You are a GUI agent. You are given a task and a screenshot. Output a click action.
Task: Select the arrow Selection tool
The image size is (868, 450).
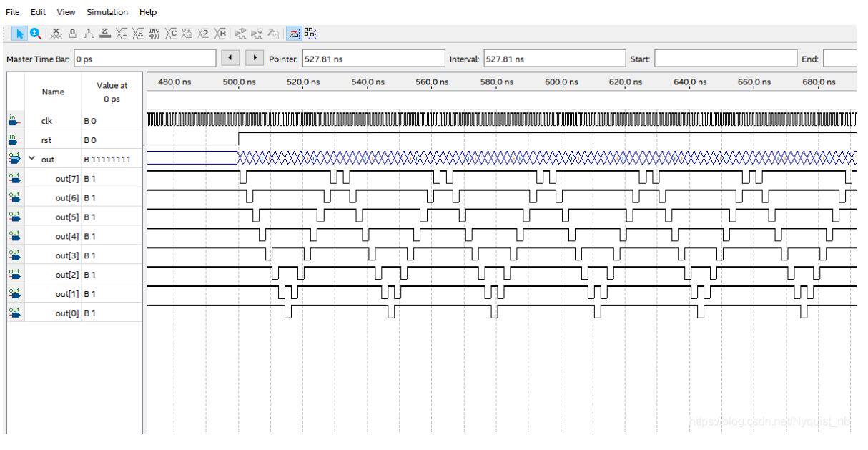coord(19,33)
